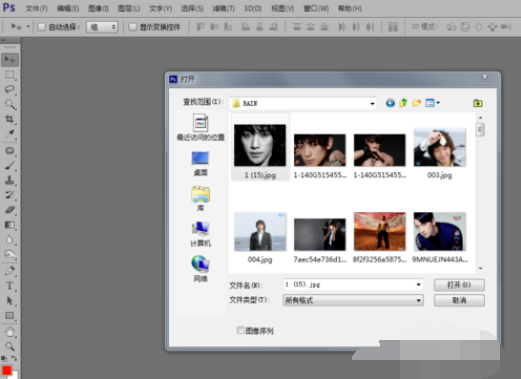This screenshot has height=379, width=521.
Task: Select the Rectangular Marquee tool
Action: pos(10,75)
